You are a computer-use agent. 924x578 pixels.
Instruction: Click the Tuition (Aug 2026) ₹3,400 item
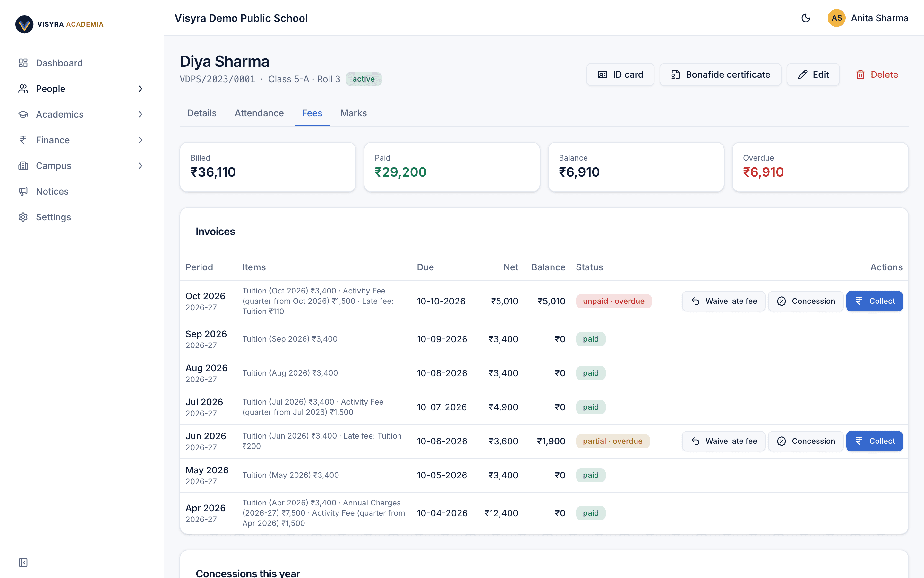pyautogui.click(x=290, y=373)
